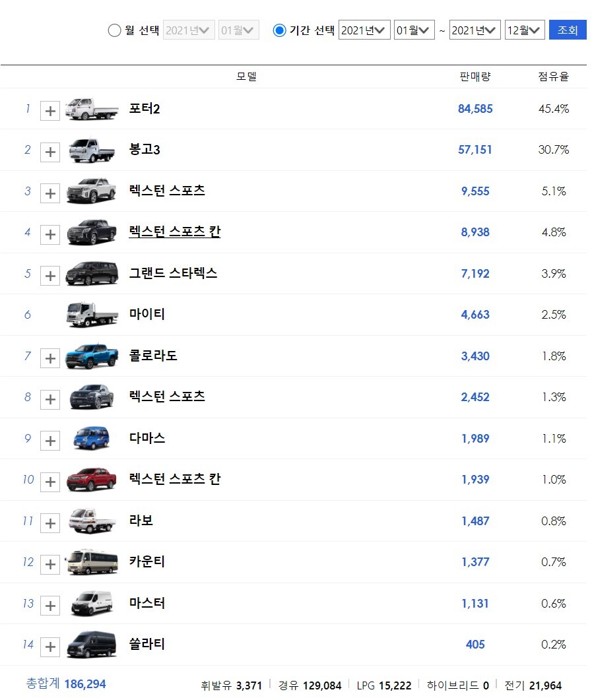Expand the 봉고3 row details

coord(50,152)
